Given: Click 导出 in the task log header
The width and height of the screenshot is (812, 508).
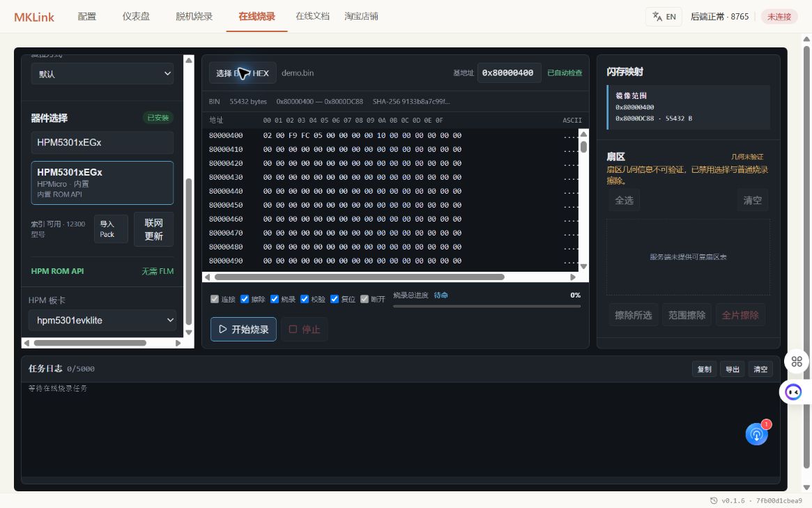Looking at the screenshot, I should coord(733,369).
